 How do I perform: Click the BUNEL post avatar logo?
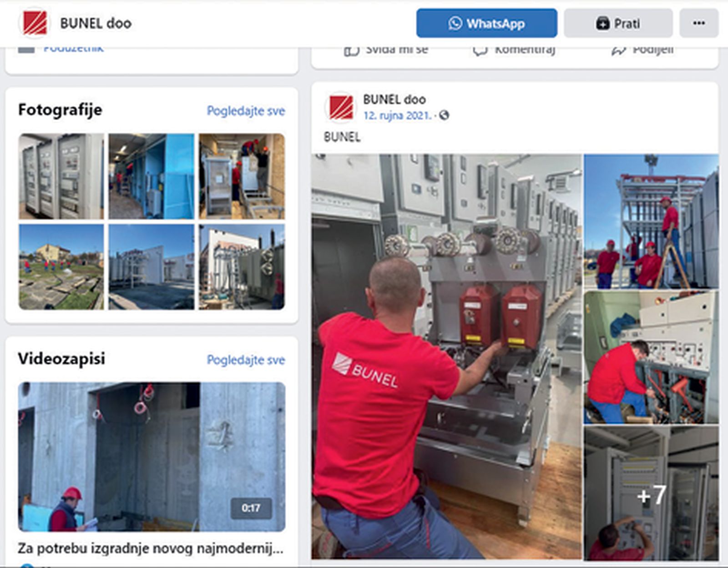341,108
